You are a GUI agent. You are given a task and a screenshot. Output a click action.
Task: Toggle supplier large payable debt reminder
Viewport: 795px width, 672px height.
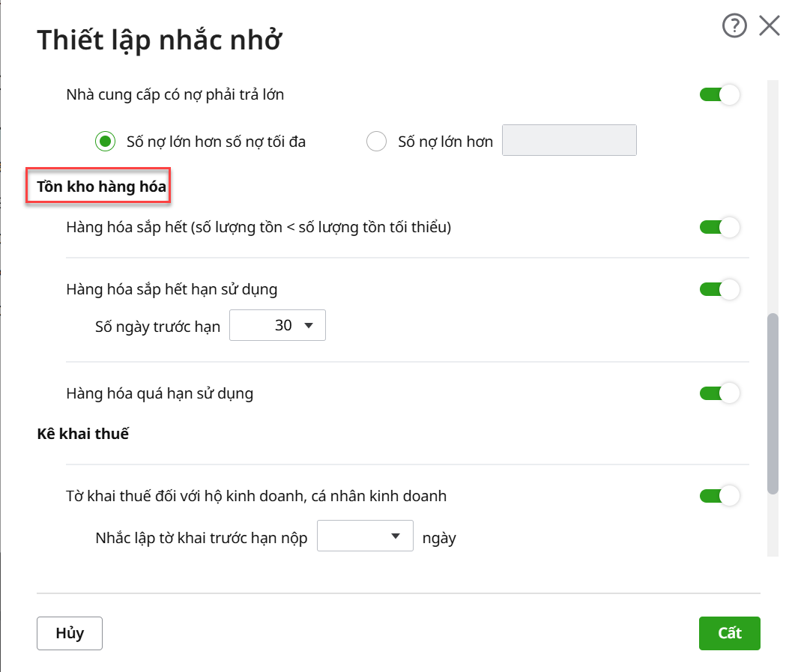[719, 95]
